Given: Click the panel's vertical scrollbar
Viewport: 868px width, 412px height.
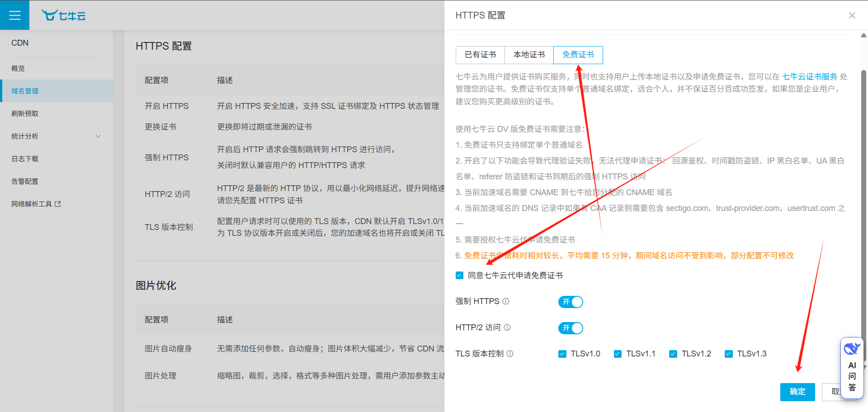Looking at the screenshot, I should click(863, 181).
